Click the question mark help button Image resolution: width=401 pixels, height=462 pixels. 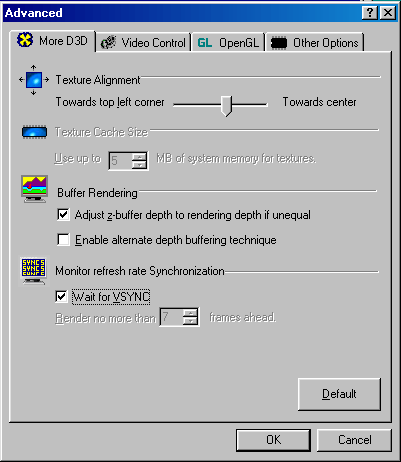pyautogui.click(x=370, y=13)
